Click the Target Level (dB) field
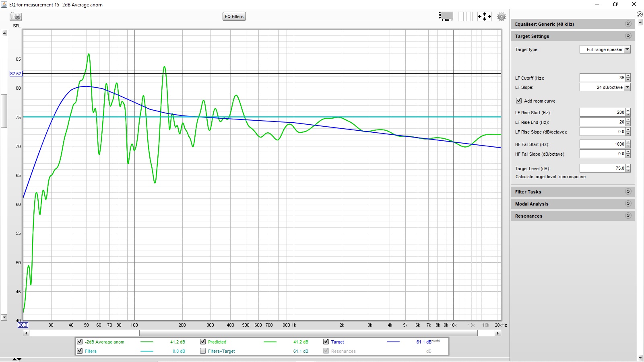Viewport: 644px width, 362px height. coord(603,168)
